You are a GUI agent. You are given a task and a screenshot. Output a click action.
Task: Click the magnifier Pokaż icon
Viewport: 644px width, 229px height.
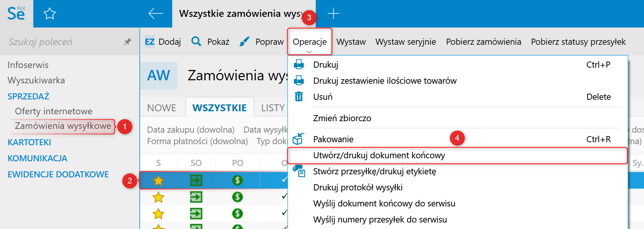click(196, 41)
